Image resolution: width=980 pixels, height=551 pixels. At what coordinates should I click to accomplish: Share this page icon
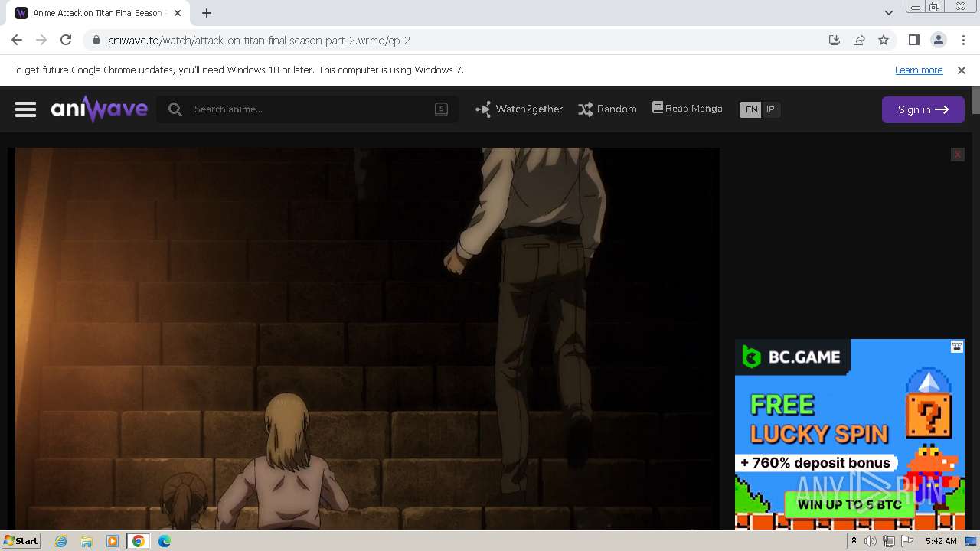[x=859, y=40]
